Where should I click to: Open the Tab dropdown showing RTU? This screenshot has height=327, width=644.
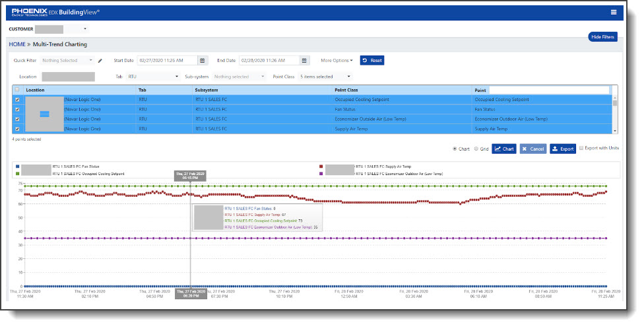tap(153, 77)
